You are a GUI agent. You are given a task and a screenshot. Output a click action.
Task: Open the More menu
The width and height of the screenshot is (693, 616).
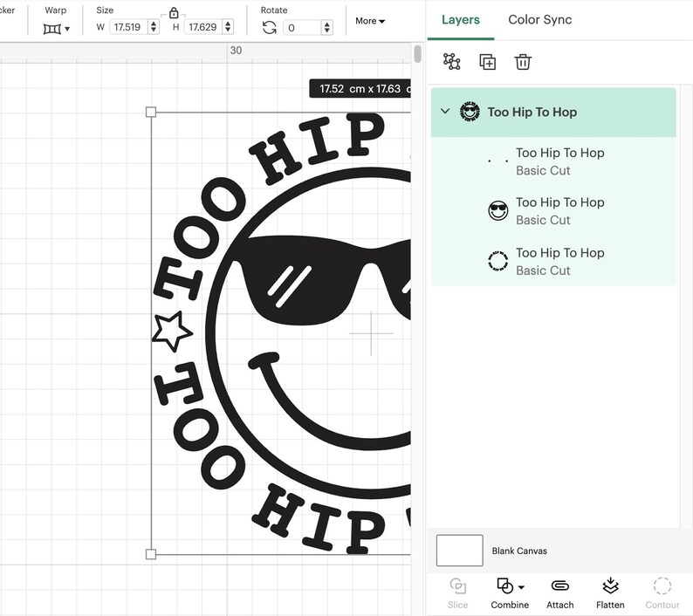[370, 21]
